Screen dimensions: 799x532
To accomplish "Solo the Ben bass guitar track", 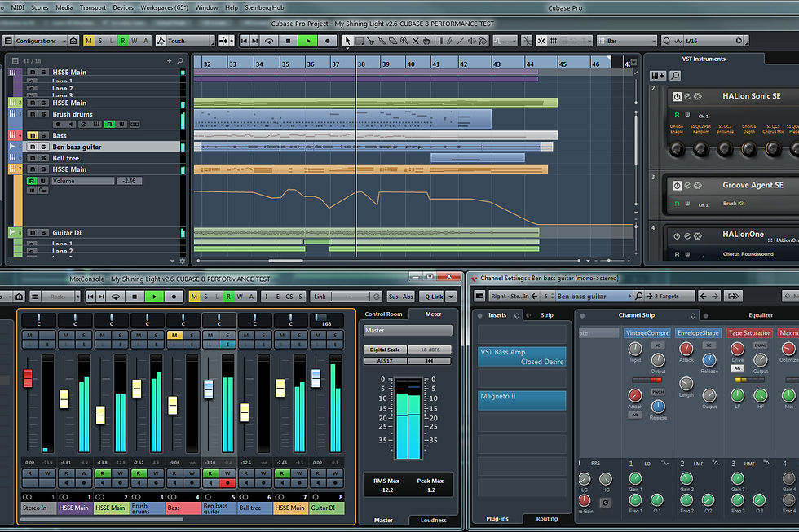I will click(x=43, y=147).
